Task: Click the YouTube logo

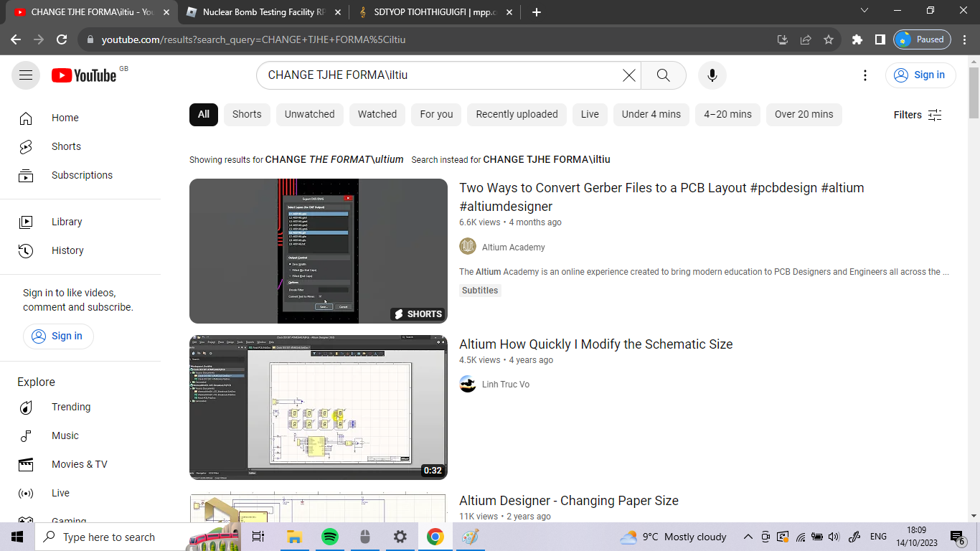Action: point(84,75)
